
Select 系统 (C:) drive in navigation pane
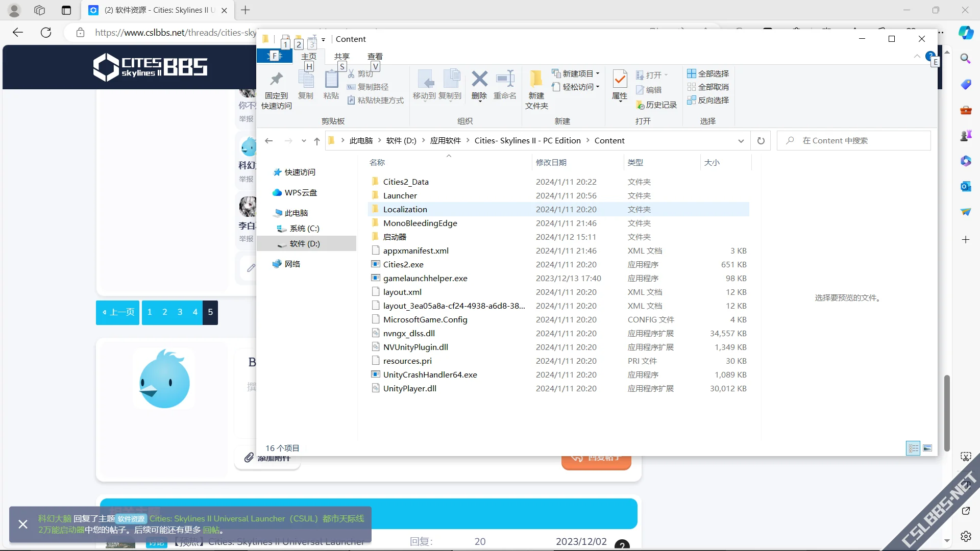click(x=304, y=229)
